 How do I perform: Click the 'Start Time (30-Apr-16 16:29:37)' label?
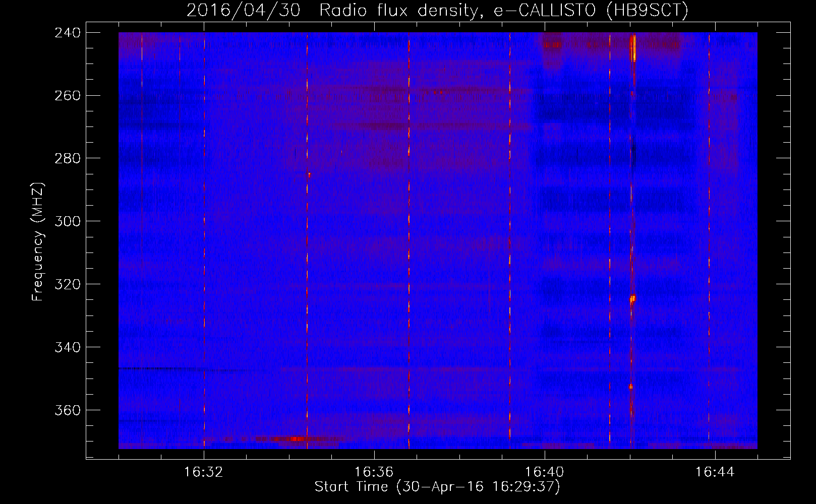[x=437, y=487]
